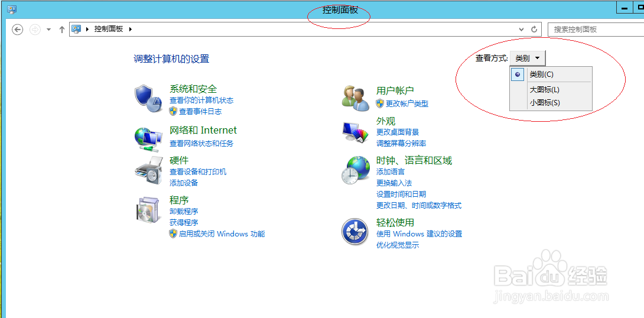644x318 pixels.
Task: Open 卸载程序 link
Action: click(184, 212)
